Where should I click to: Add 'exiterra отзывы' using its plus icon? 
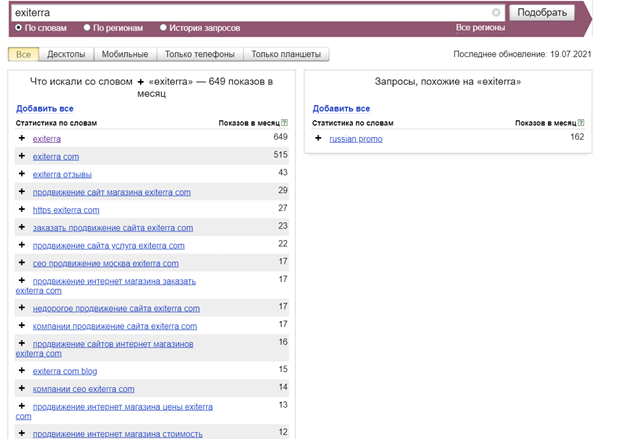22,174
